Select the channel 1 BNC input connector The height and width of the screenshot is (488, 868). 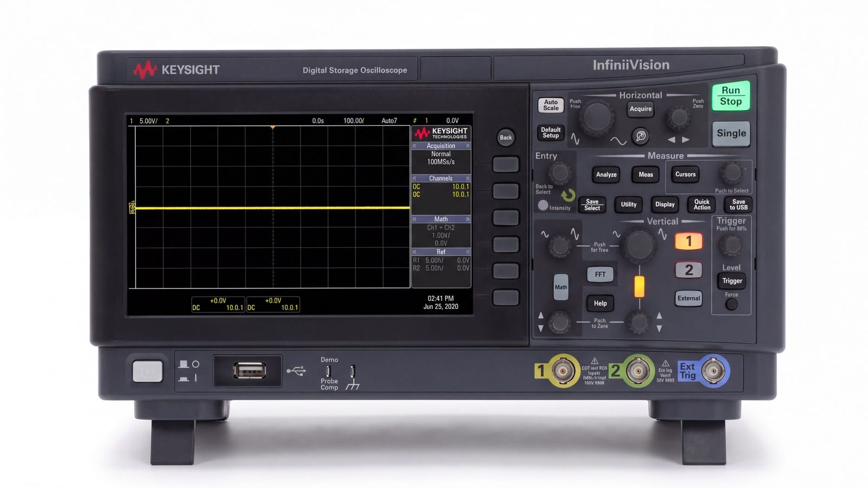pos(563,371)
